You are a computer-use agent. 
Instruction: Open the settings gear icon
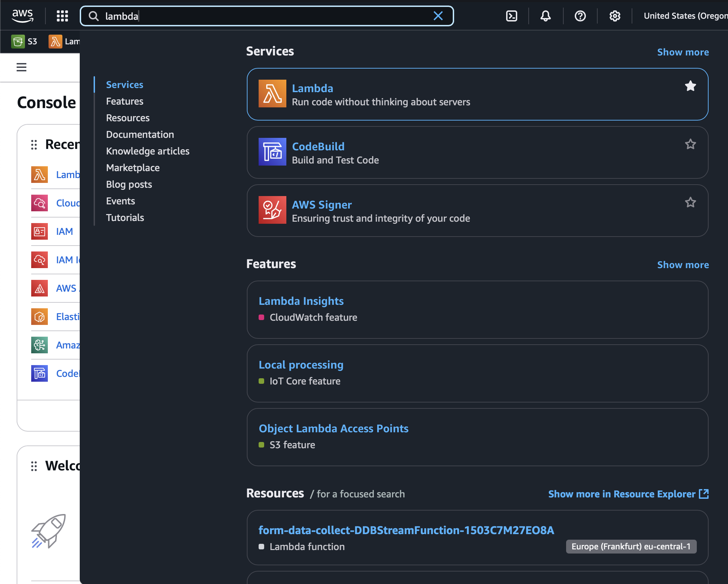tap(615, 16)
